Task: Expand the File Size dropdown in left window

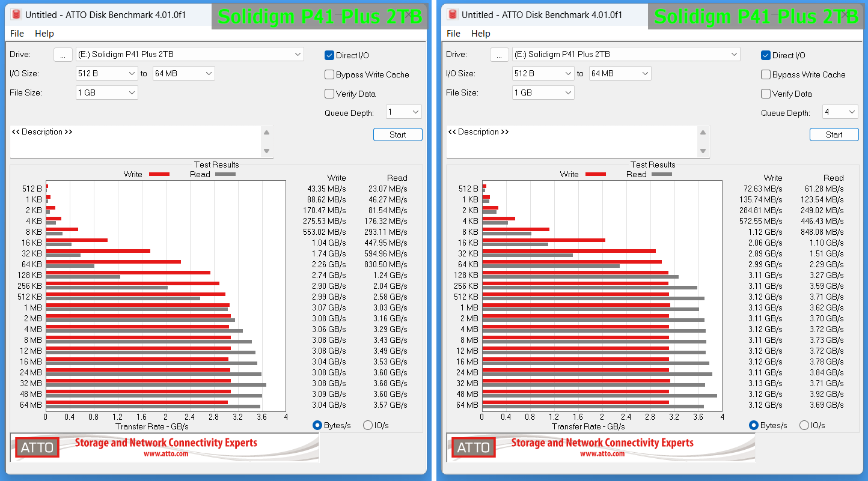Action: pos(107,92)
